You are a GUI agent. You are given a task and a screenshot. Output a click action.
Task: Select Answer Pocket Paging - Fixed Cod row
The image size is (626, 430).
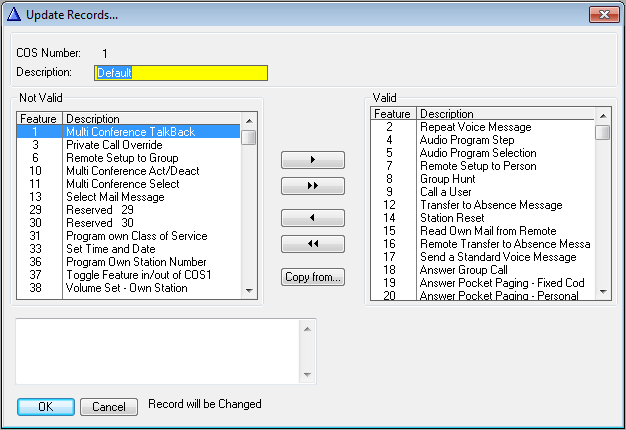click(x=483, y=283)
